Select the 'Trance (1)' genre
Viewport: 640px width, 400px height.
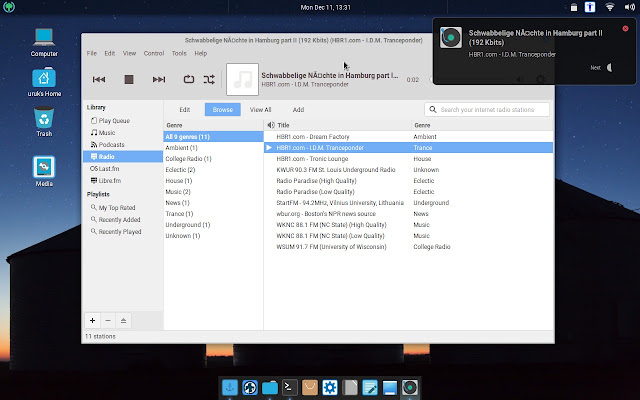213,214
